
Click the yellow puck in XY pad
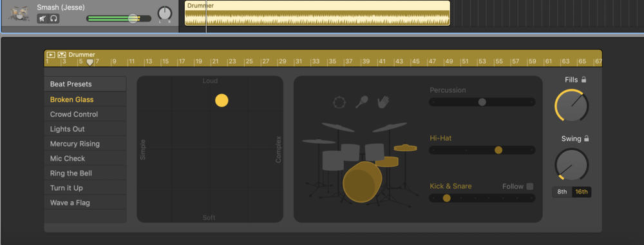(x=222, y=101)
